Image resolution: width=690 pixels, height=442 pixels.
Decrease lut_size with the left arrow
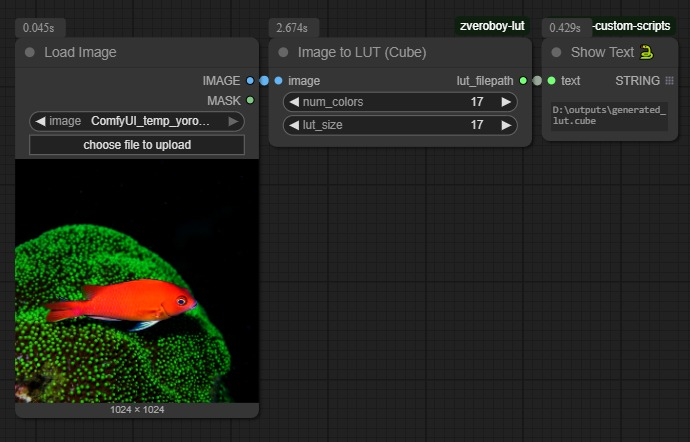pyautogui.click(x=294, y=125)
